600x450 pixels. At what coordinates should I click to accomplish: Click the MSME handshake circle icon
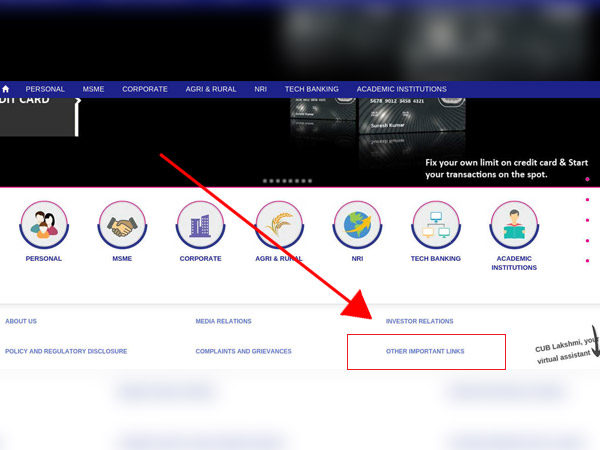(x=122, y=225)
